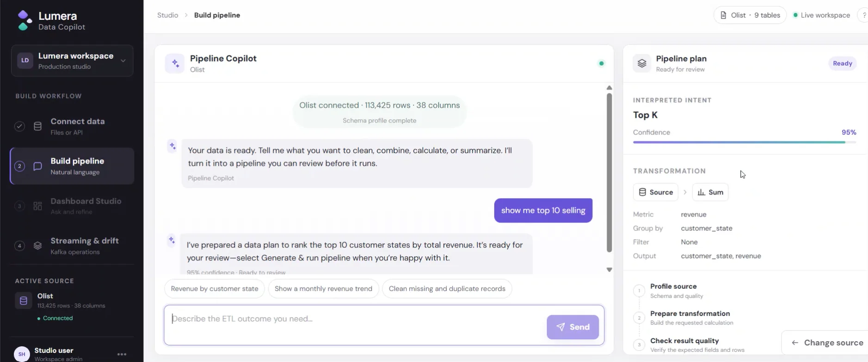Click the Ready status badge

[x=842, y=63]
